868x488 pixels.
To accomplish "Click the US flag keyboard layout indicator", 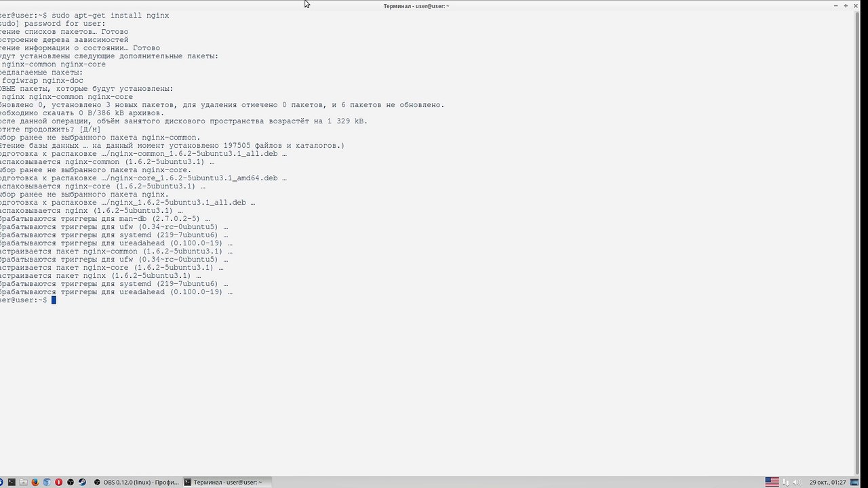I will click(x=772, y=482).
